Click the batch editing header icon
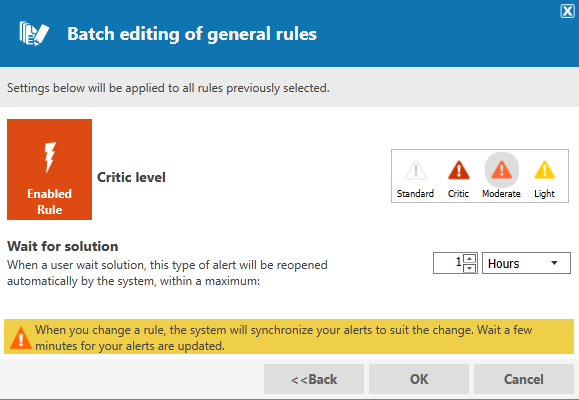 pos(34,34)
